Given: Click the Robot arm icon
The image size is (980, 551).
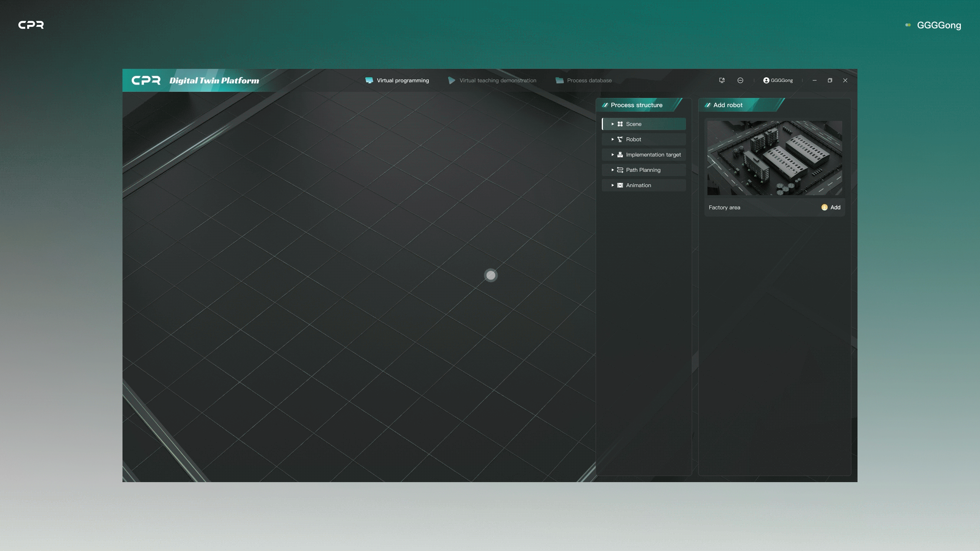Looking at the screenshot, I should [620, 139].
